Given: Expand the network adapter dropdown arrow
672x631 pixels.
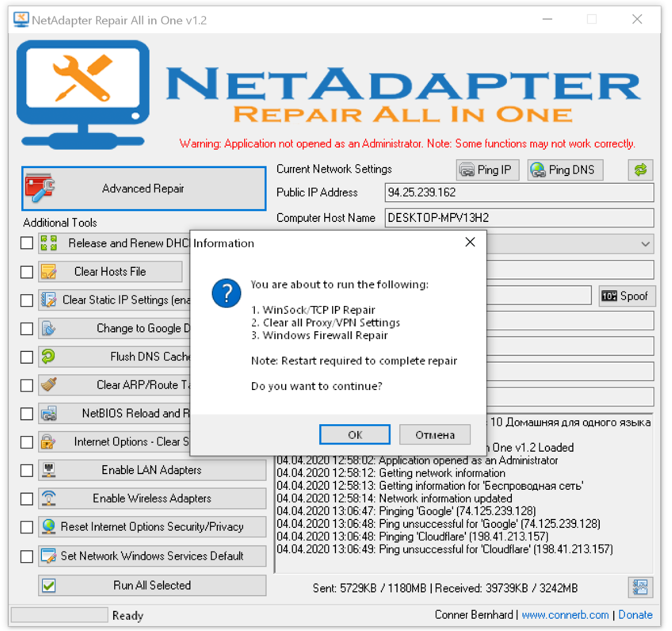Looking at the screenshot, I should pos(645,244).
